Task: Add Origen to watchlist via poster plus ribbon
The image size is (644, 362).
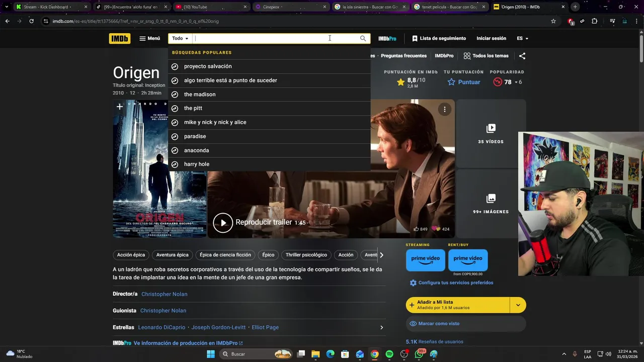Action: click(119, 107)
